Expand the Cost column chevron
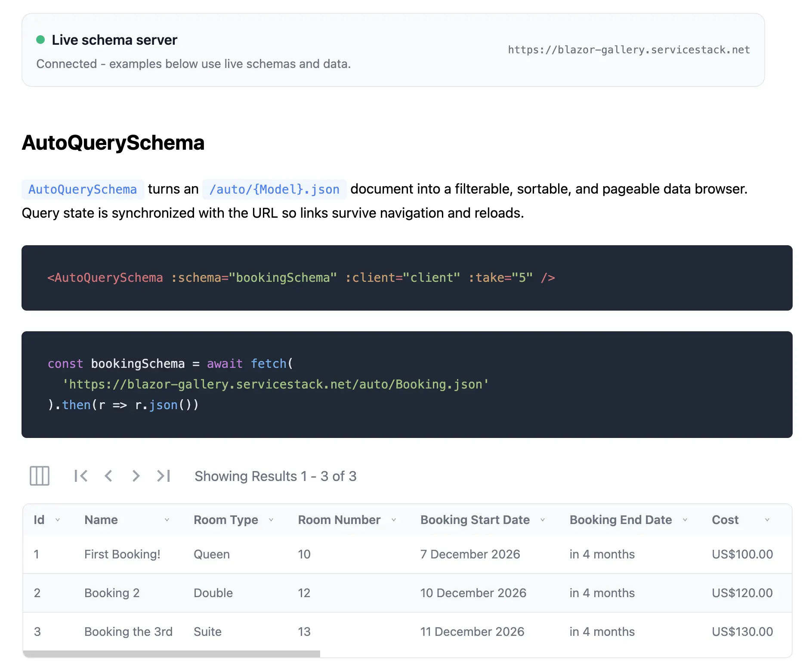809x672 pixels. 767,520
